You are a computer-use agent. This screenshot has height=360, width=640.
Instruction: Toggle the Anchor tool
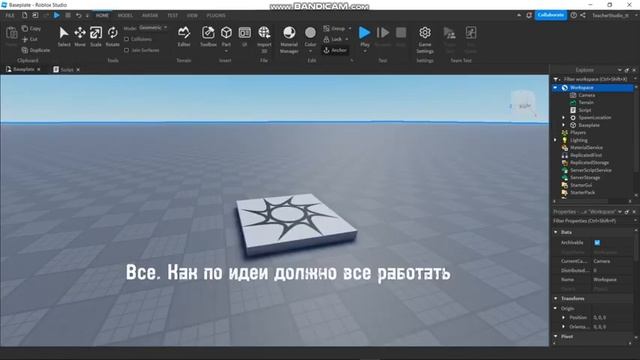pyautogui.click(x=335, y=50)
